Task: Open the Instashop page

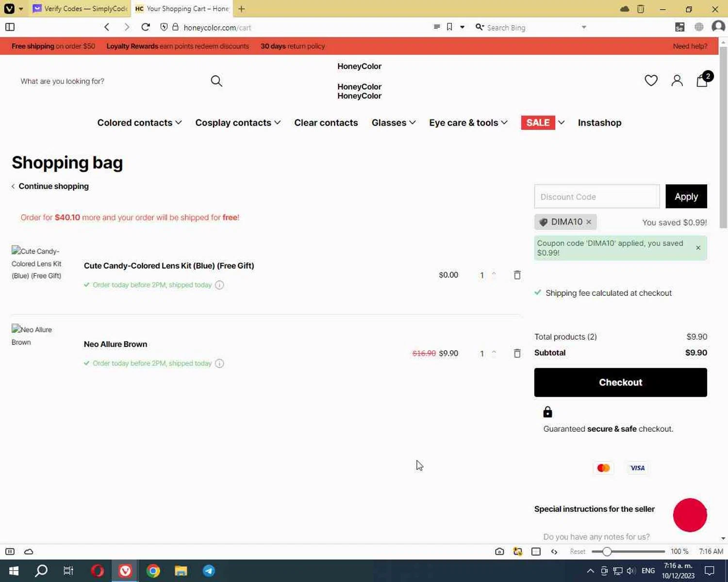Action: (x=599, y=123)
